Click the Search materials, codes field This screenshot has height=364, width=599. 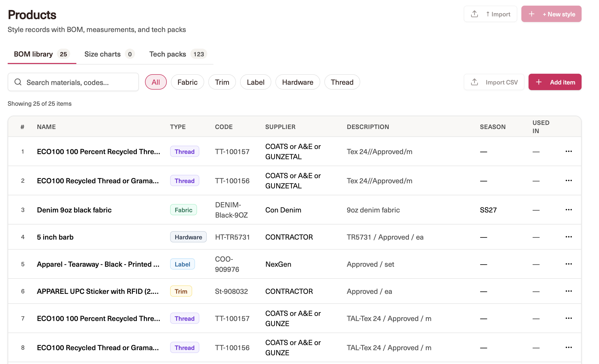pyautogui.click(x=73, y=82)
